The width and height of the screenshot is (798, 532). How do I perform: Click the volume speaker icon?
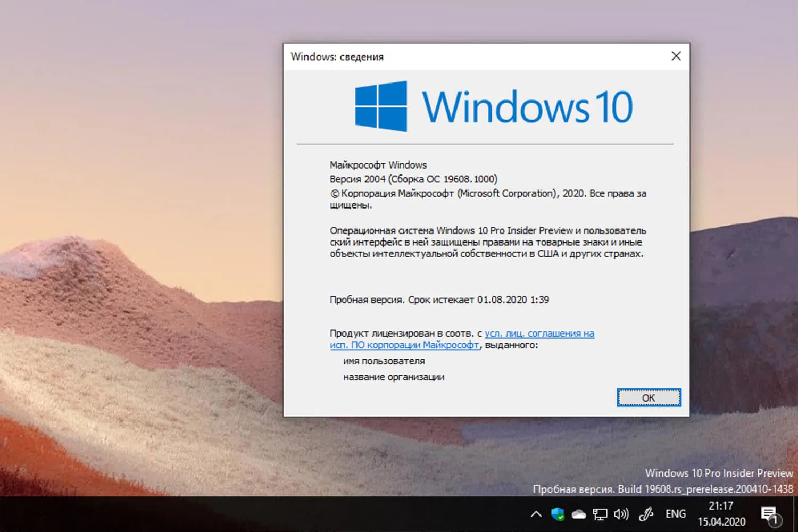pos(621,513)
